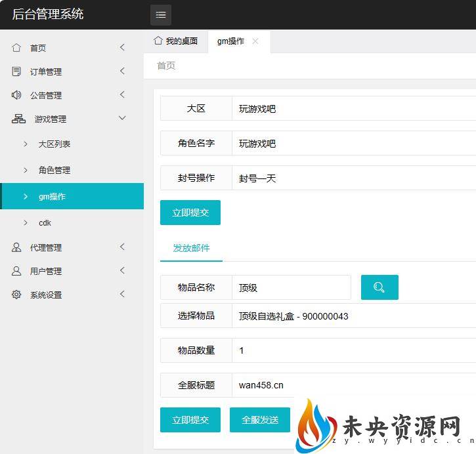476x454 pixels.
Task: Click the 物品数量 input field
Action: [355, 350]
